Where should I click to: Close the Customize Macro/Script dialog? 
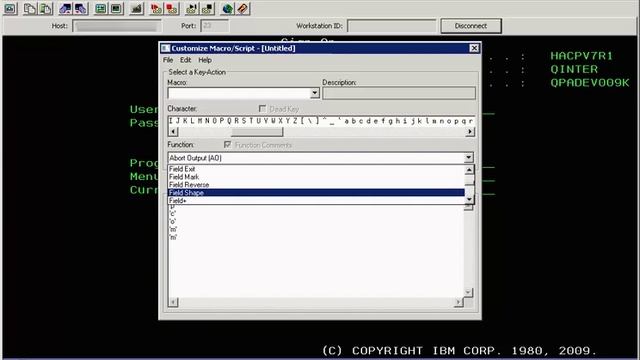tap(474, 48)
